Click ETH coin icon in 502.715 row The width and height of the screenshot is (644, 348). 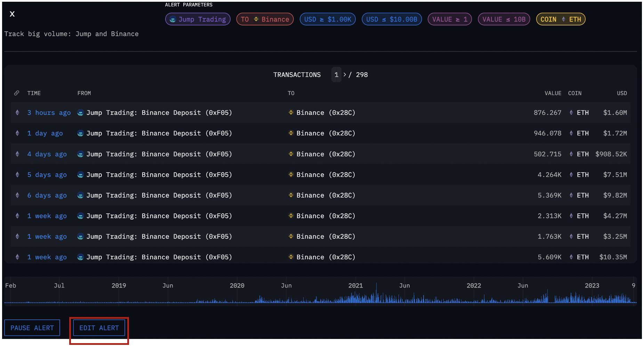[x=571, y=154]
